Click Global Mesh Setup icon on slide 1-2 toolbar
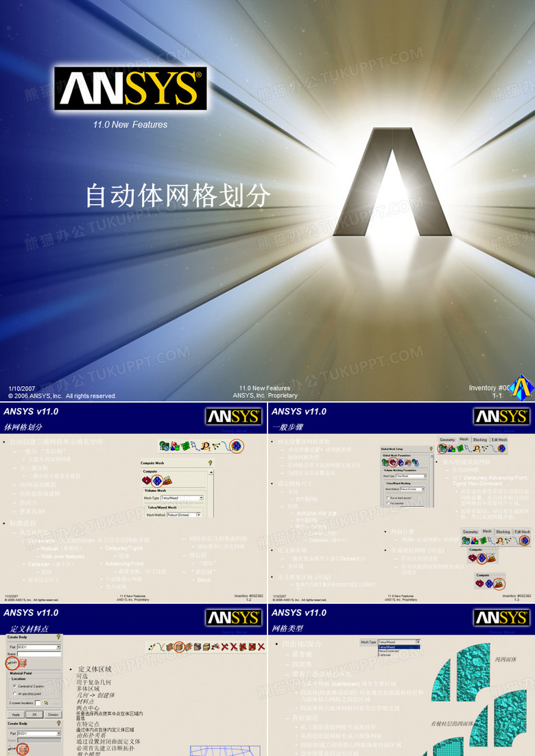The width and height of the screenshot is (535, 756). 165,446
